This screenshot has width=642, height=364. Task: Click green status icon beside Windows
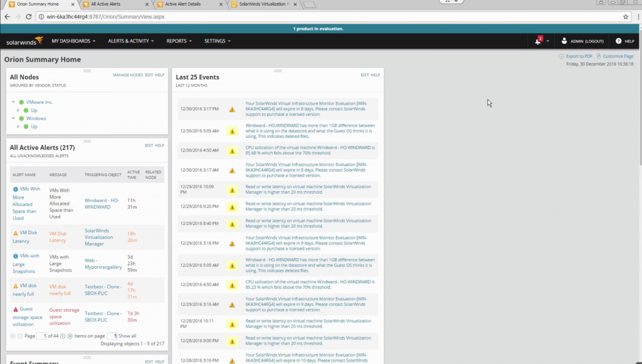tap(21, 118)
